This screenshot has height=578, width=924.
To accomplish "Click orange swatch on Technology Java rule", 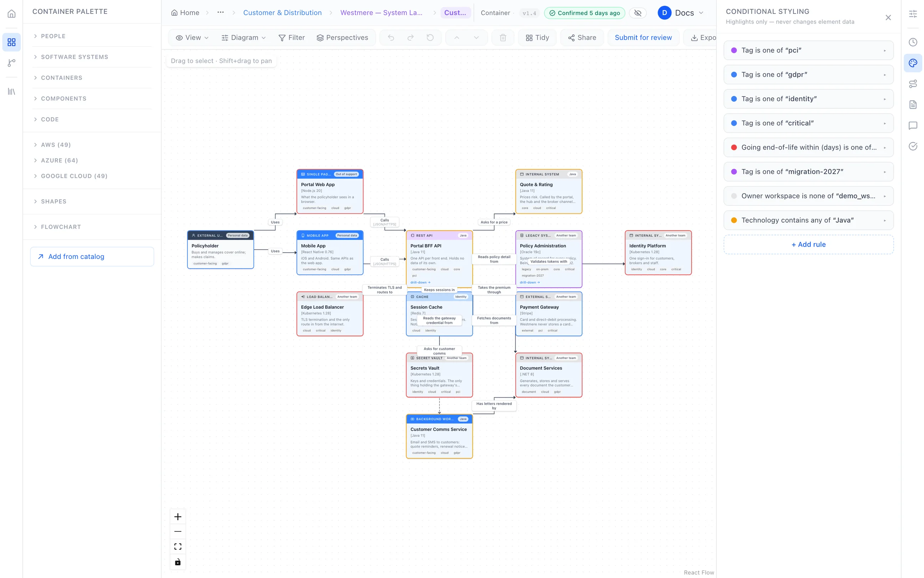I will (x=734, y=220).
